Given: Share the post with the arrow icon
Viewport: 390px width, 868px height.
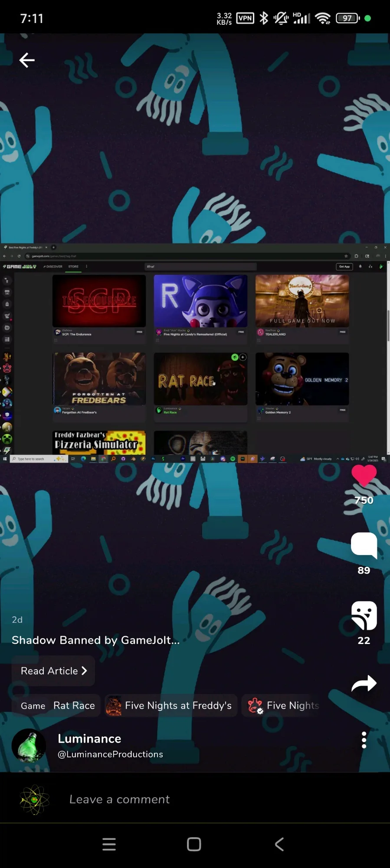Looking at the screenshot, I should (x=364, y=684).
